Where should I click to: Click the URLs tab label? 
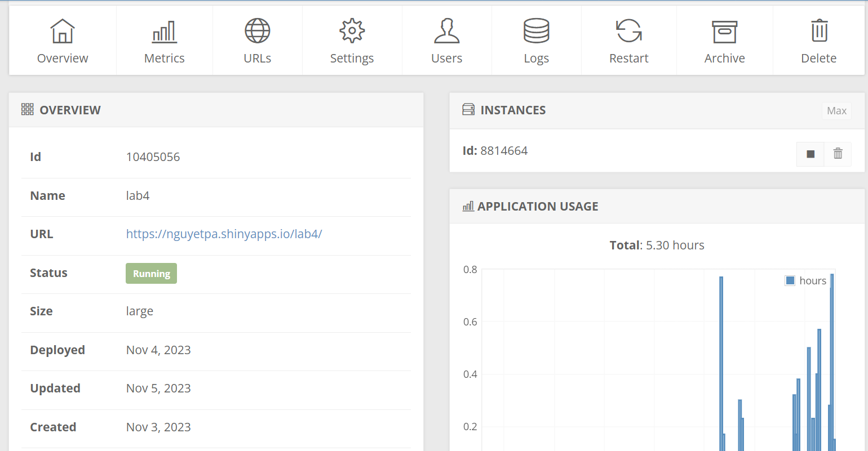click(x=258, y=59)
